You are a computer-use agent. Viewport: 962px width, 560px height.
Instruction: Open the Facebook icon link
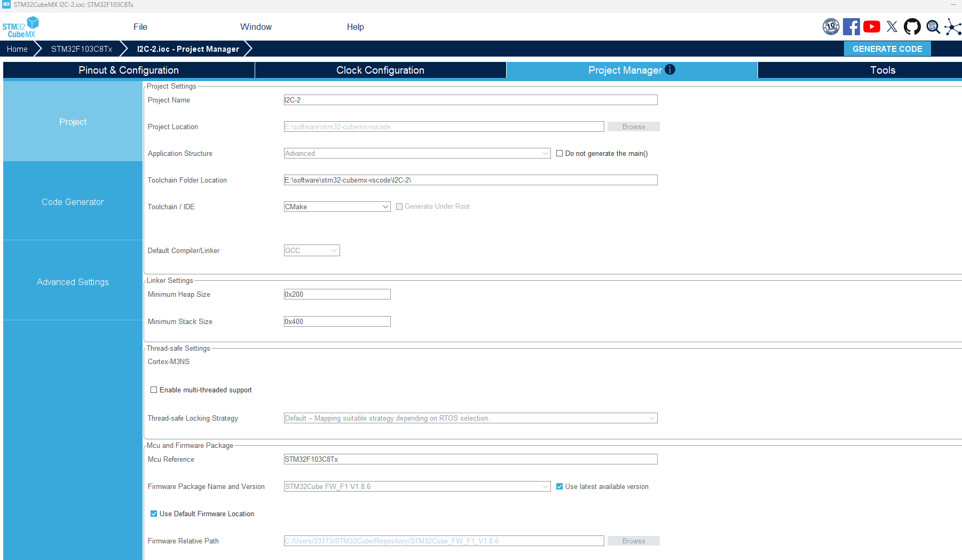pyautogui.click(x=851, y=27)
